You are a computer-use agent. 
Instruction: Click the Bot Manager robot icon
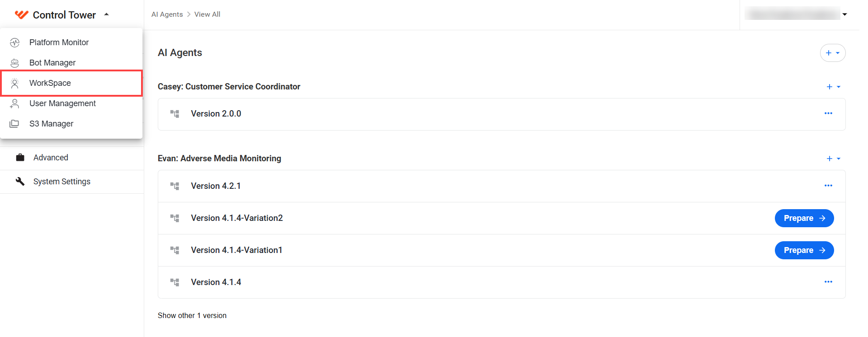pyautogui.click(x=15, y=63)
